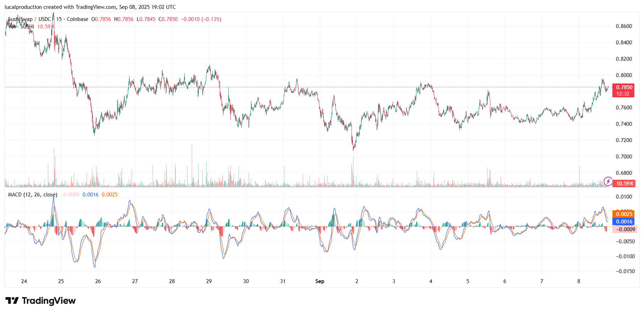Click the date label 24 on time axis
This screenshot has width=644, height=314.
point(24,281)
